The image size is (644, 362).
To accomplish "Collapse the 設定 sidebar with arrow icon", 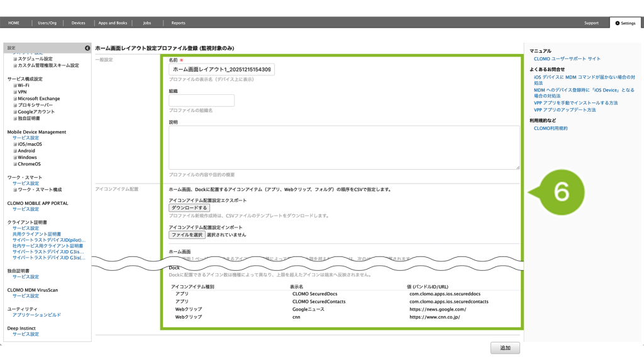I will click(87, 48).
